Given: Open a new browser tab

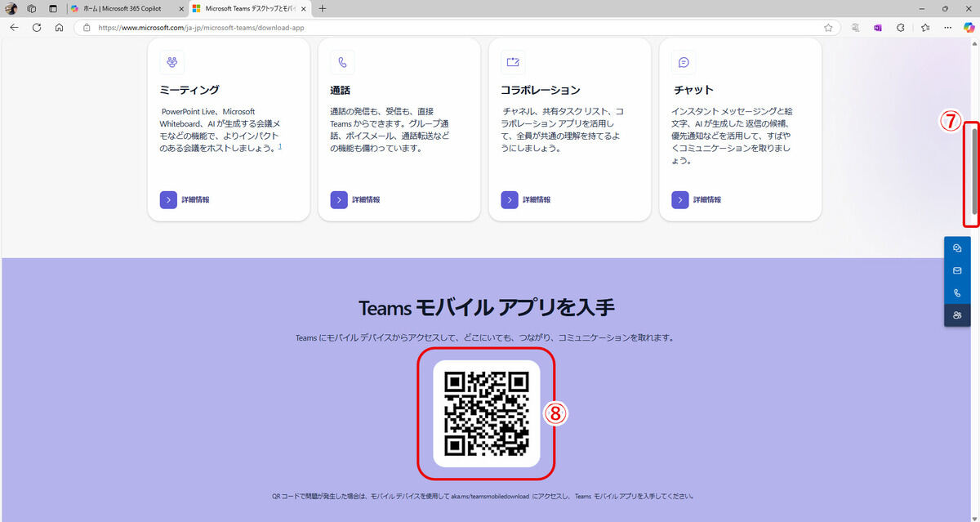Looking at the screenshot, I should click(323, 8).
